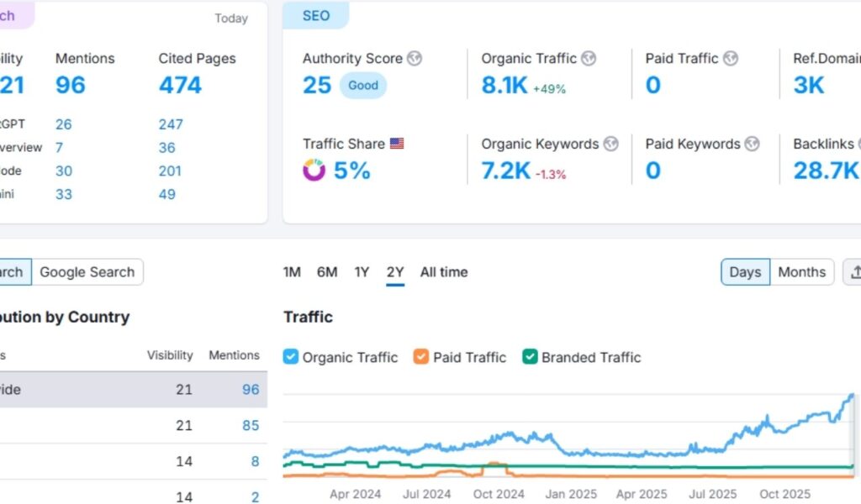Uncheck the Organic Traffic checkbox
861x504 pixels.
pyautogui.click(x=291, y=357)
